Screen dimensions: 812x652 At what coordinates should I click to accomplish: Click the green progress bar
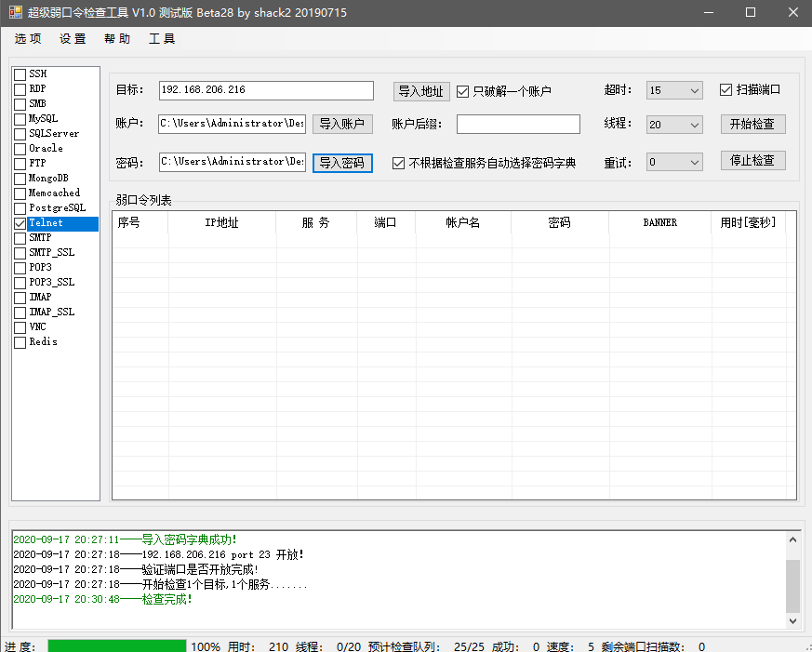(x=117, y=645)
